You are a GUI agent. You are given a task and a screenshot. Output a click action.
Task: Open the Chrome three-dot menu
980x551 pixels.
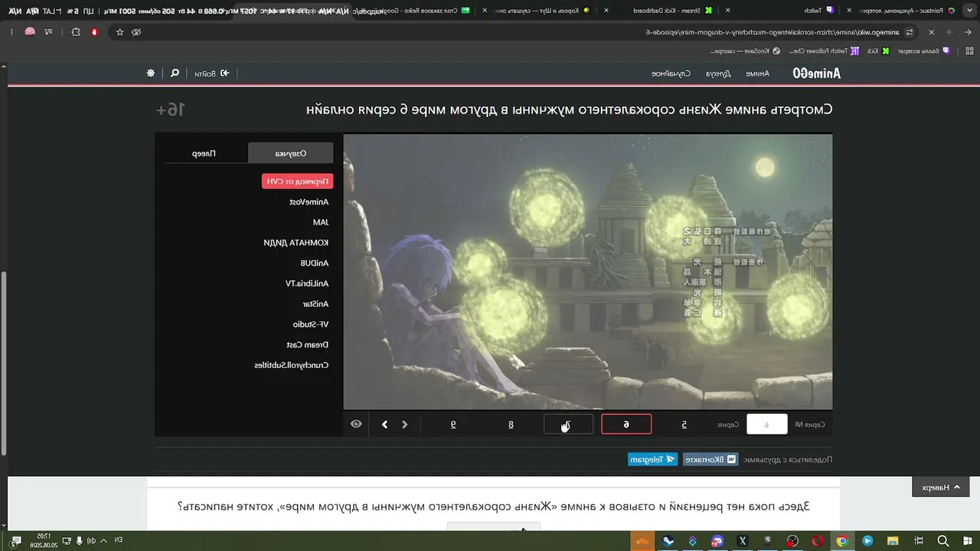[x=11, y=32]
